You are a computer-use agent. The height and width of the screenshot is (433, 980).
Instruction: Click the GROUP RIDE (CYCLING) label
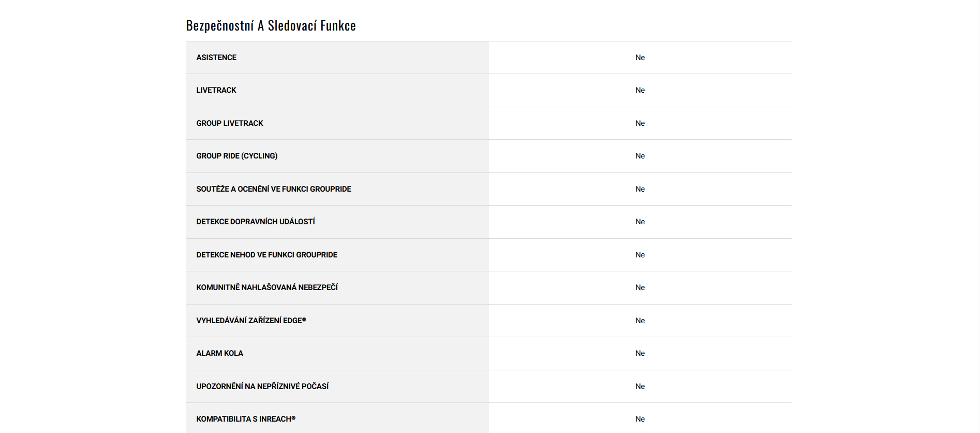[x=237, y=156]
